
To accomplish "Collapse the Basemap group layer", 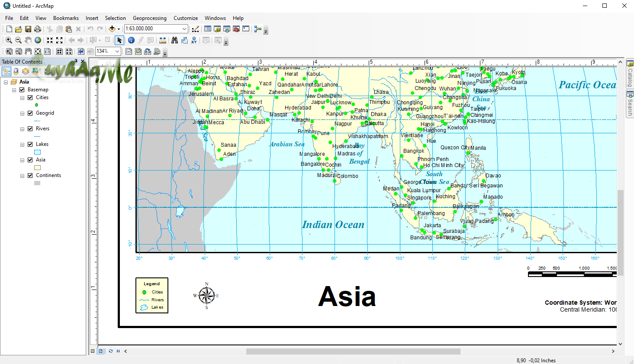I will tap(14, 90).
